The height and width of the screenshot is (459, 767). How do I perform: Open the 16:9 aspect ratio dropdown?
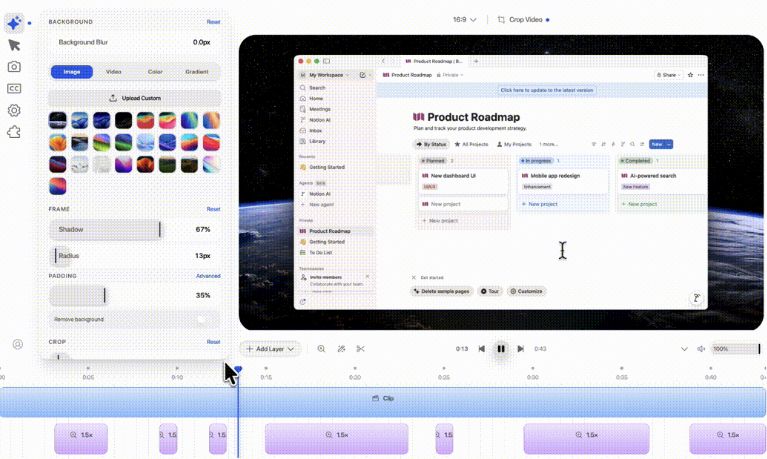tap(464, 20)
